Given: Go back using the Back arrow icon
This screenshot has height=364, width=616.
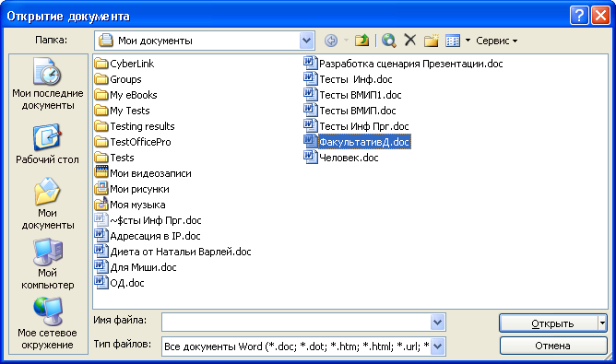Looking at the screenshot, I should pos(331,41).
